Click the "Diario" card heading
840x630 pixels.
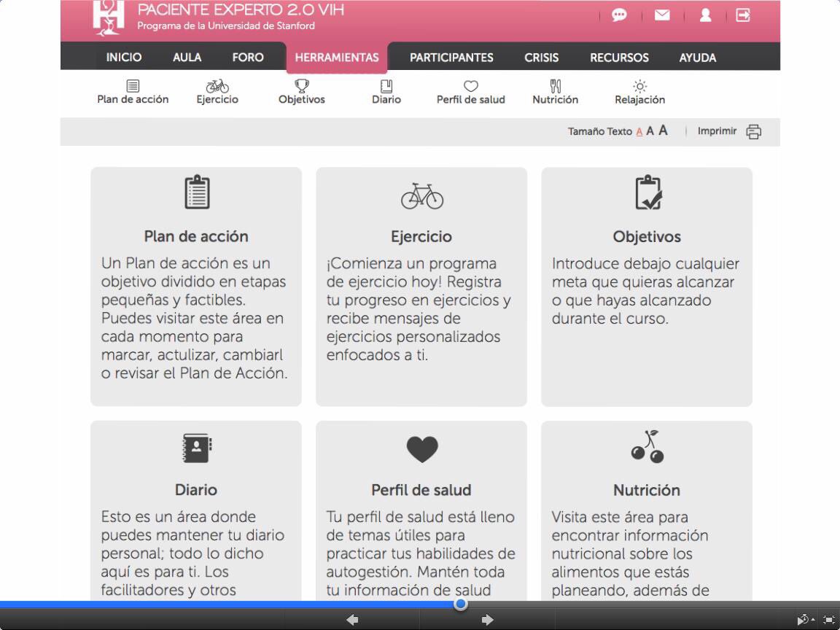(196, 490)
